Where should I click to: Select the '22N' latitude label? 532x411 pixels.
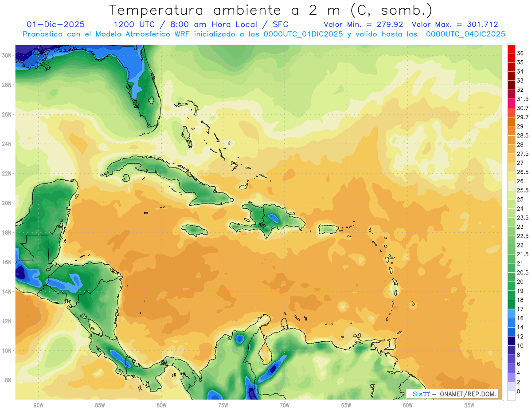point(7,173)
